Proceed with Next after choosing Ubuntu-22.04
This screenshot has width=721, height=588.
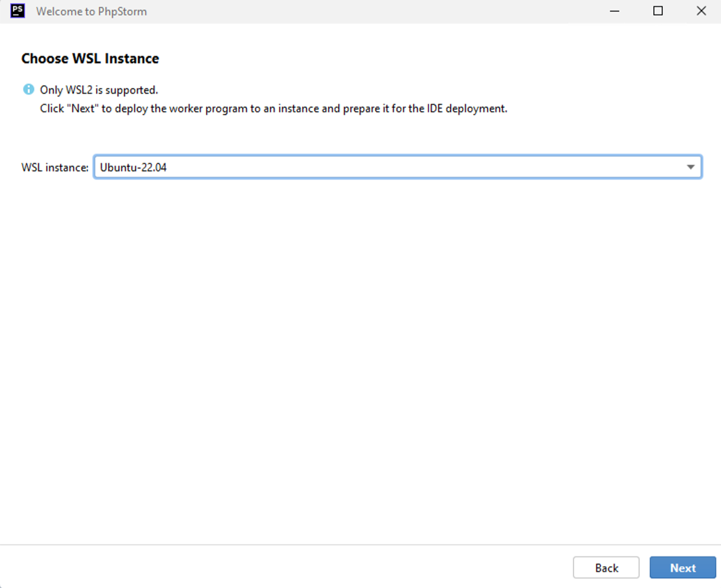[x=682, y=568]
